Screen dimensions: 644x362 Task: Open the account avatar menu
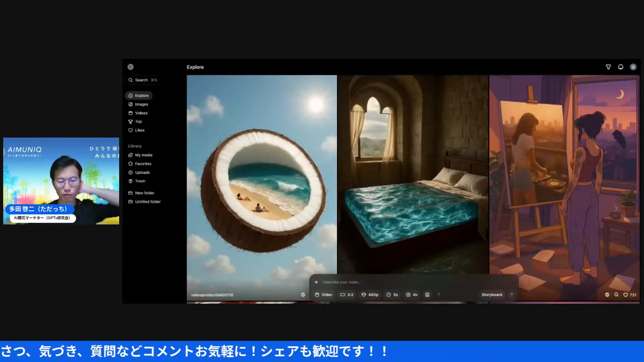click(633, 67)
